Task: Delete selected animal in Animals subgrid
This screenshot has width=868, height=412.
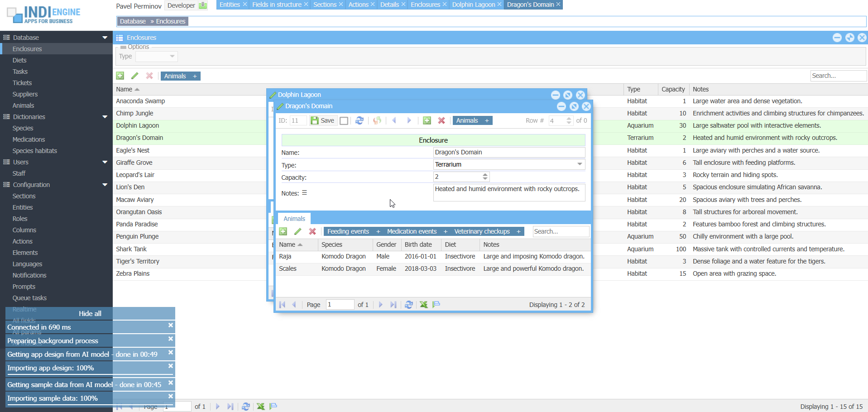Action: coord(312,231)
